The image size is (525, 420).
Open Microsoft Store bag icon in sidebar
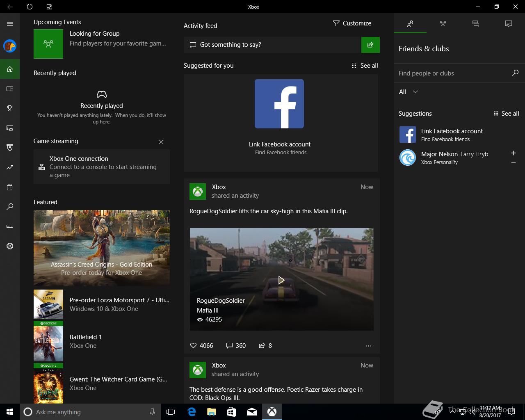tap(10, 187)
